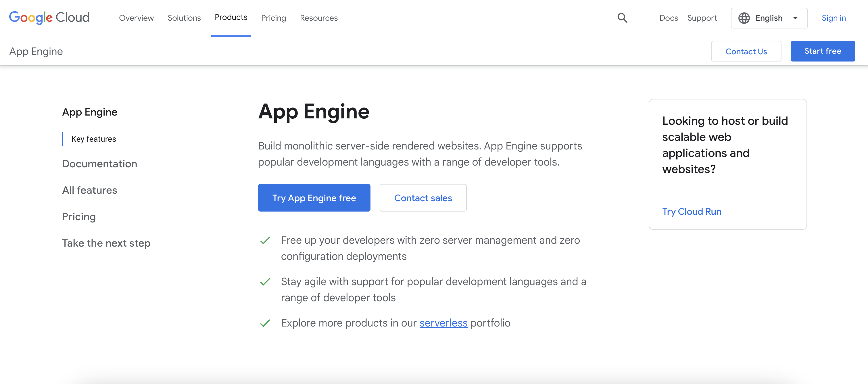Open the Try Cloud Run link
The image size is (868, 384).
click(x=692, y=212)
